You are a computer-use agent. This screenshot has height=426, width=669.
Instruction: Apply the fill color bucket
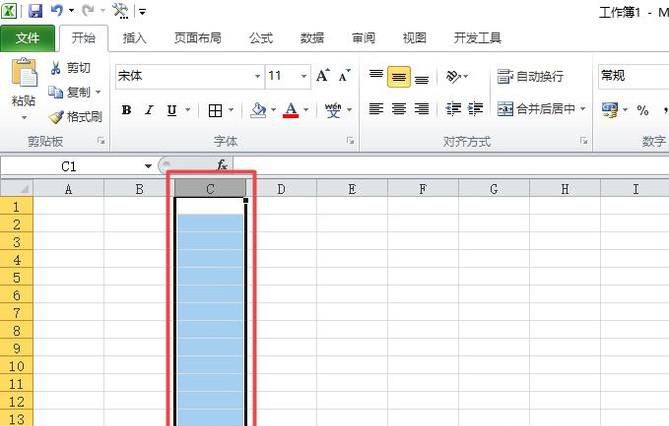click(258, 110)
